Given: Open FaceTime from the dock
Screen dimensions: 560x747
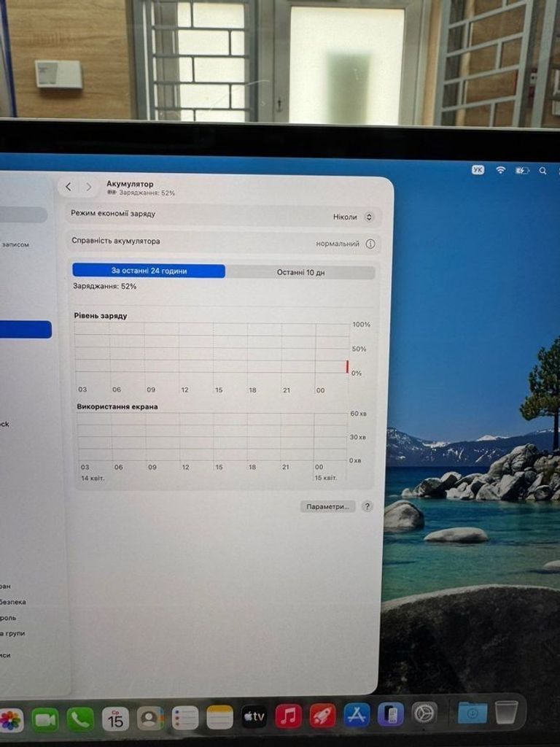Looking at the screenshot, I should (x=45, y=719).
